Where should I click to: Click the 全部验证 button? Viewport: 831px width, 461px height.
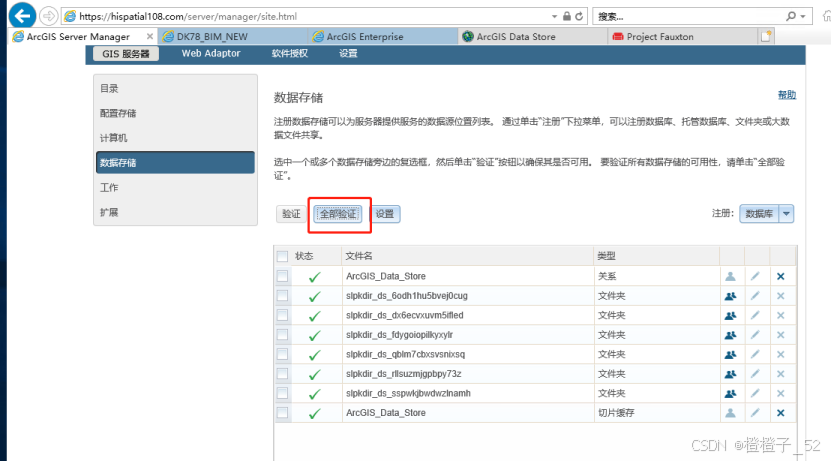point(338,214)
